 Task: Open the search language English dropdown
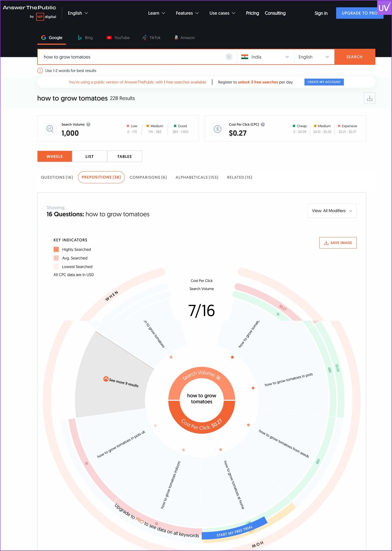coord(314,57)
